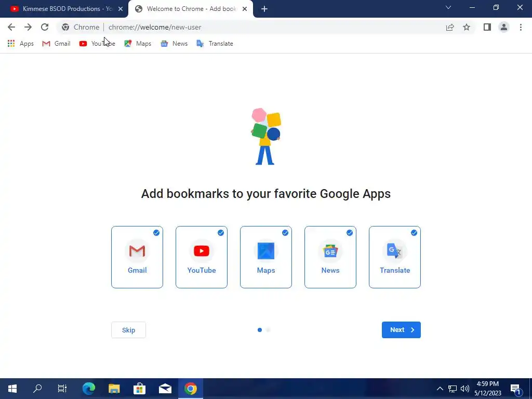The width and height of the screenshot is (532, 399).
Task: Click the Gmail envelope icon in card
Action: pyautogui.click(x=137, y=251)
